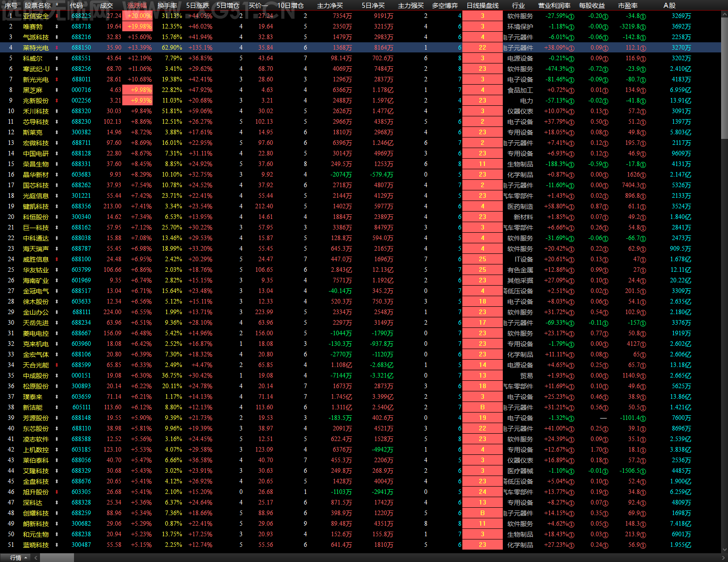The width and height of the screenshot is (728, 562).
Task: Sort by the 涨跌幅 column header
Action: [x=137, y=6]
